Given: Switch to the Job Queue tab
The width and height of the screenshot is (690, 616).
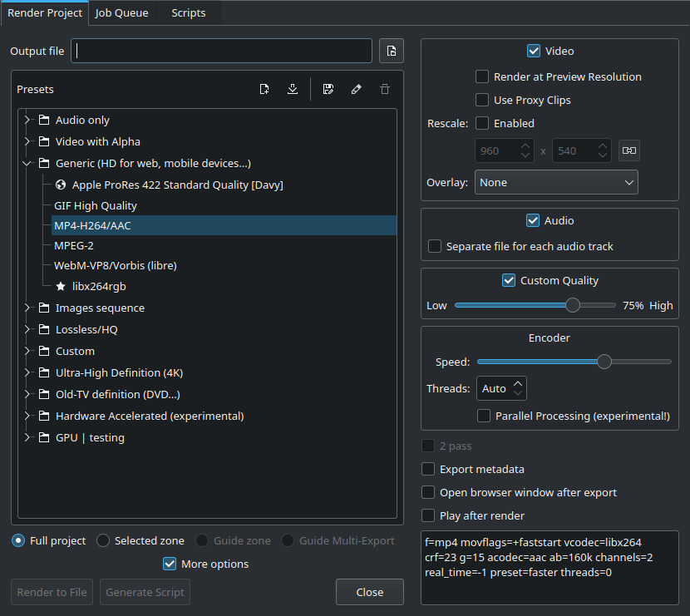Looking at the screenshot, I should pos(121,12).
